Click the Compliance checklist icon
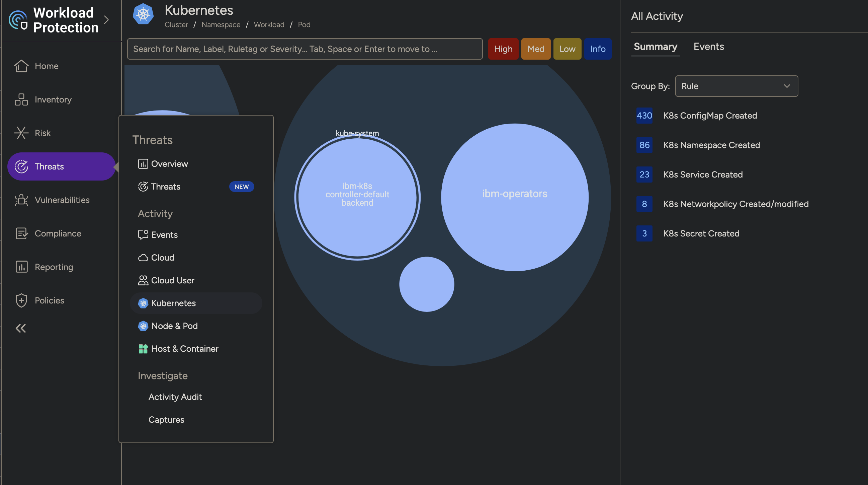This screenshot has width=868, height=485. point(21,233)
